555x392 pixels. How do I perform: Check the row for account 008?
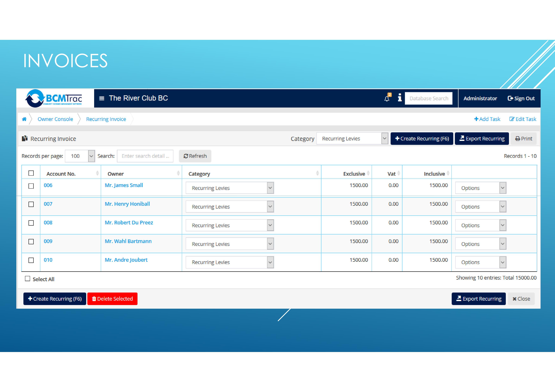(31, 223)
